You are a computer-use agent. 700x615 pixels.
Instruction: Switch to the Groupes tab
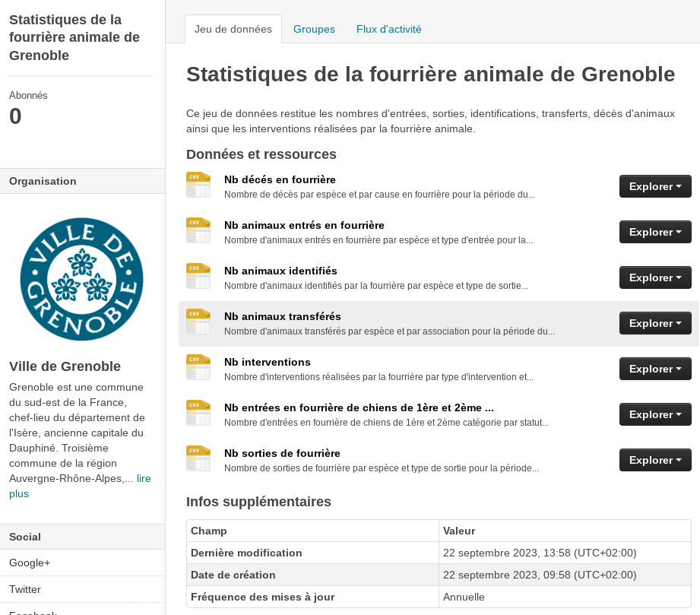click(314, 28)
